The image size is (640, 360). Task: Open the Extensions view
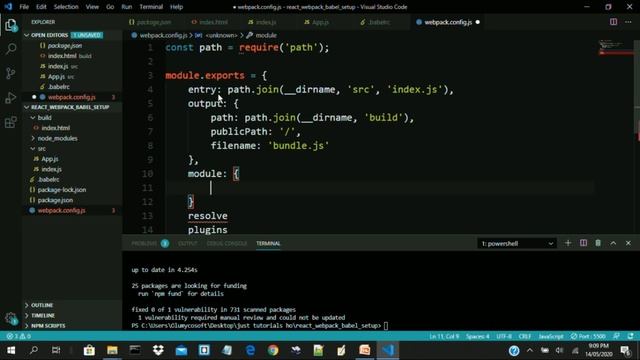tap(11, 122)
